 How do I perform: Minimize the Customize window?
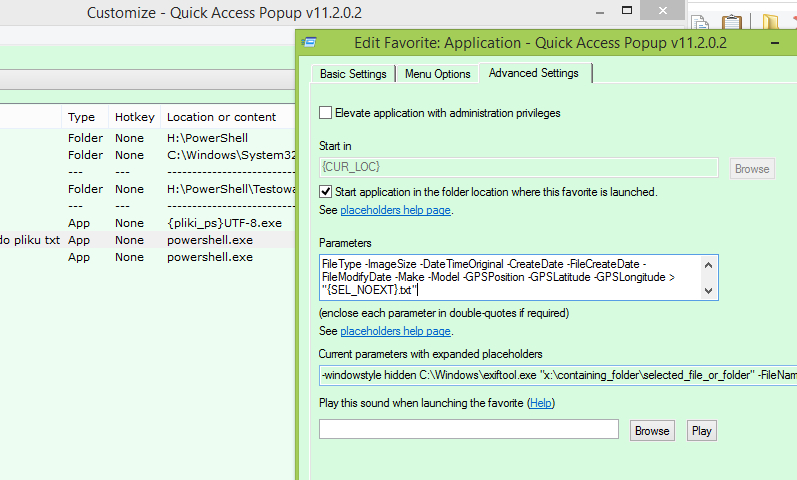click(600, 11)
